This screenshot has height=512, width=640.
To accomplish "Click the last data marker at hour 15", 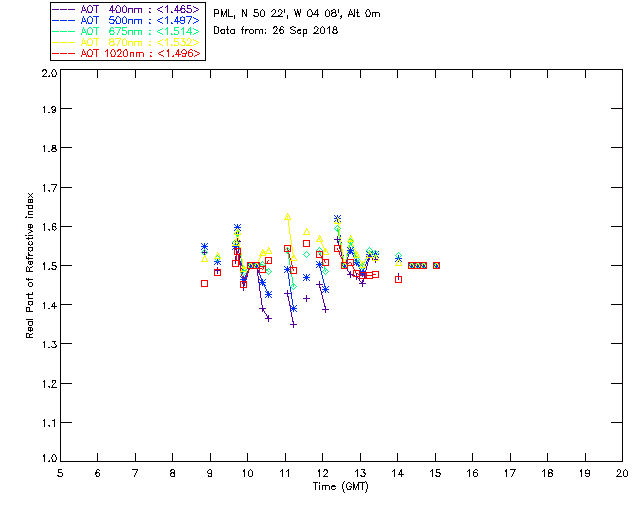I will click(436, 265).
